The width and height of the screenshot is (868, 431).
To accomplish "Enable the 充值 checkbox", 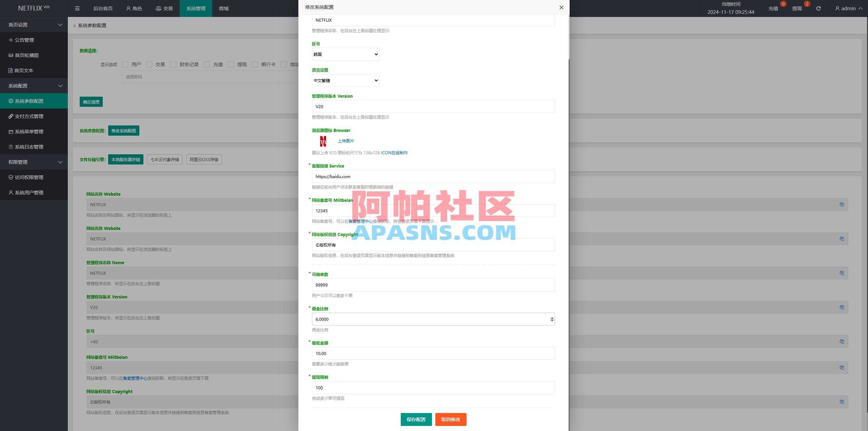I will coord(206,64).
